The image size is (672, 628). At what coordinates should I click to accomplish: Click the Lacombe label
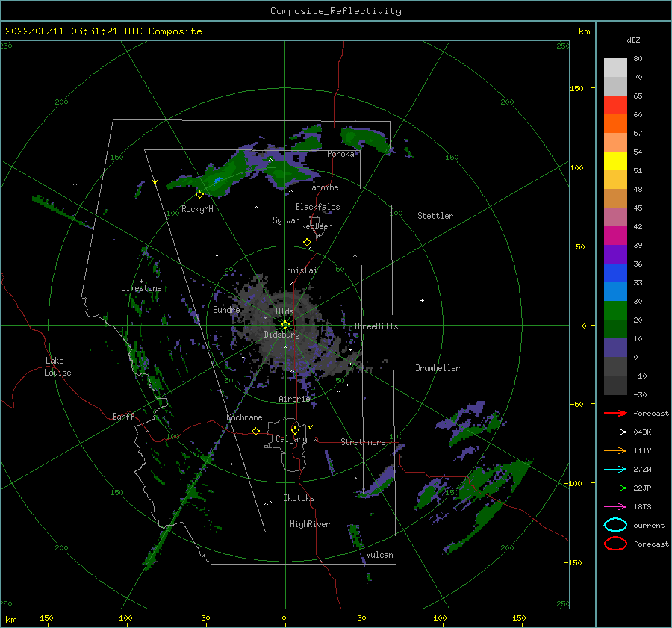[323, 187]
